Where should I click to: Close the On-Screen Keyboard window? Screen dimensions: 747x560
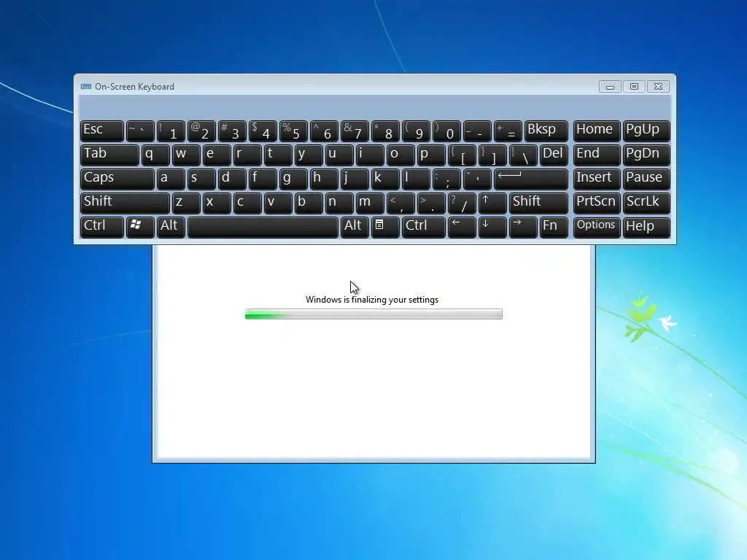pos(659,87)
